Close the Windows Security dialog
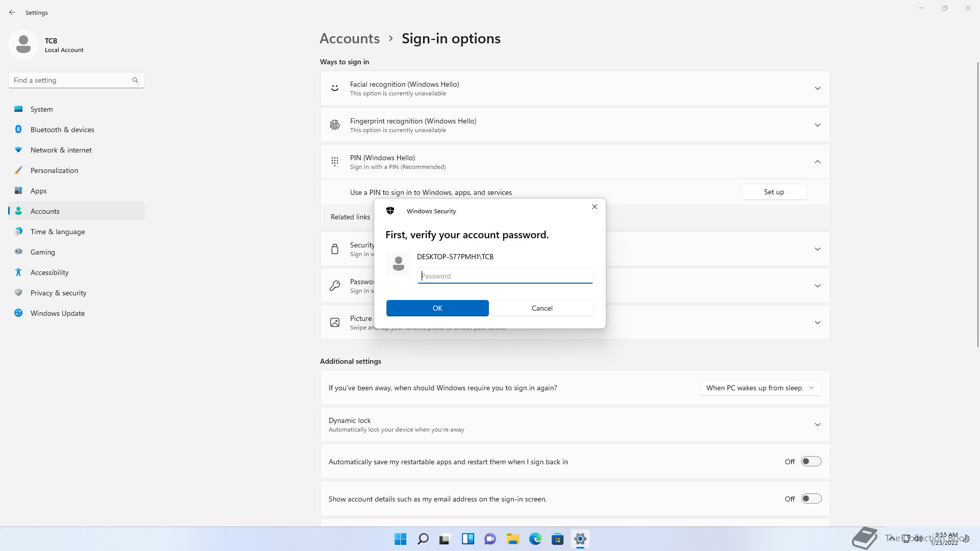Viewport: 980px width, 551px height. click(594, 207)
